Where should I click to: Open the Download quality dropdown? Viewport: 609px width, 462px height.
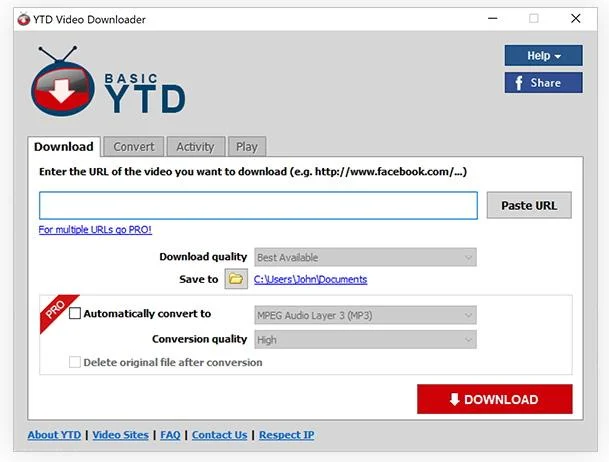click(365, 257)
